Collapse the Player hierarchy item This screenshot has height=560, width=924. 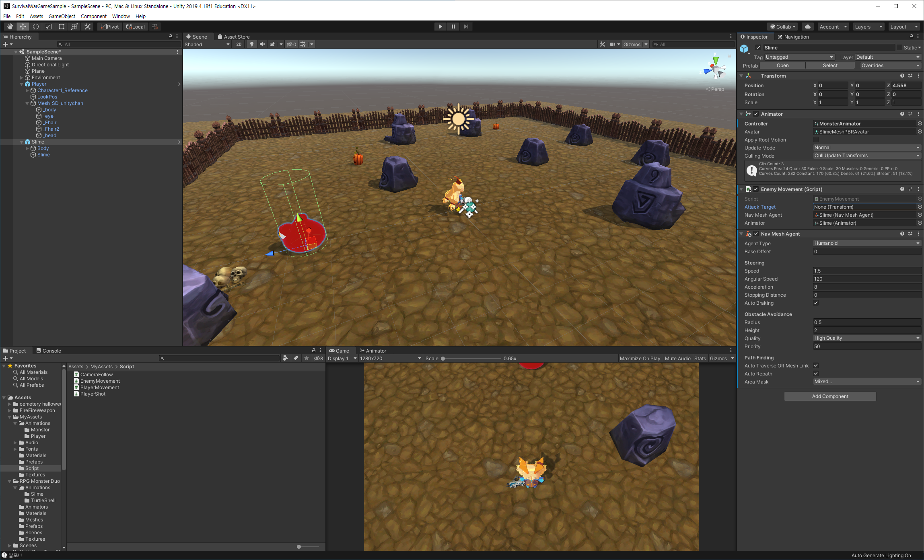coord(22,84)
